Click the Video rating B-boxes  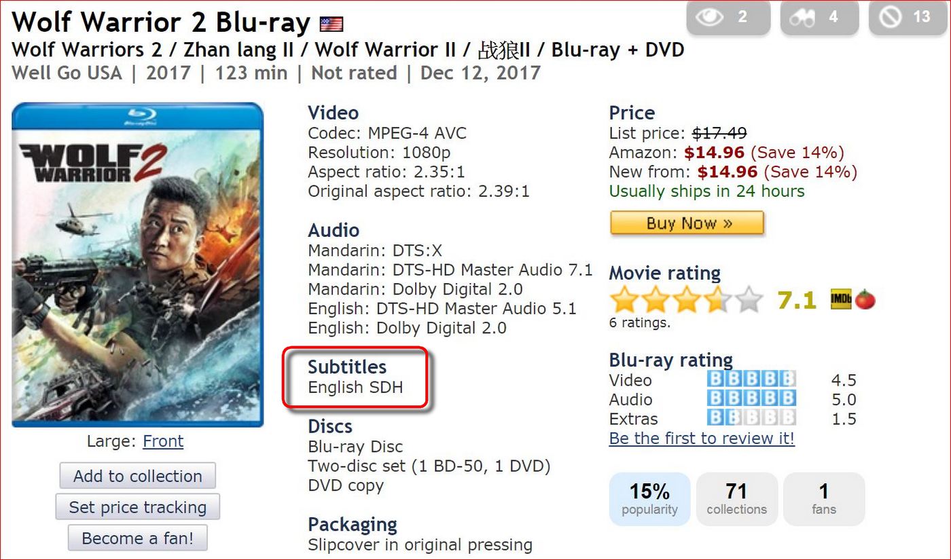(751, 379)
